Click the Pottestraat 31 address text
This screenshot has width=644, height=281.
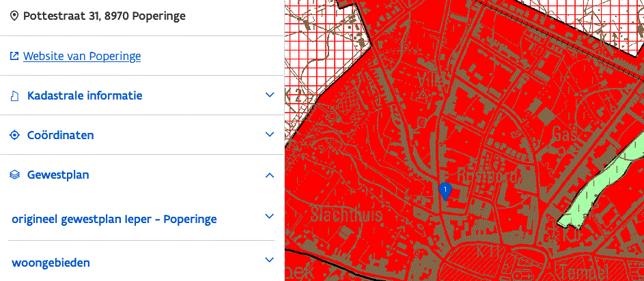(104, 16)
